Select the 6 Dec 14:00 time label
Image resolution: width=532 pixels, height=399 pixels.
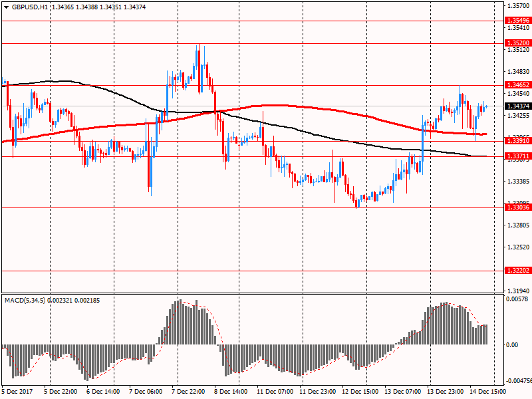point(103,391)
